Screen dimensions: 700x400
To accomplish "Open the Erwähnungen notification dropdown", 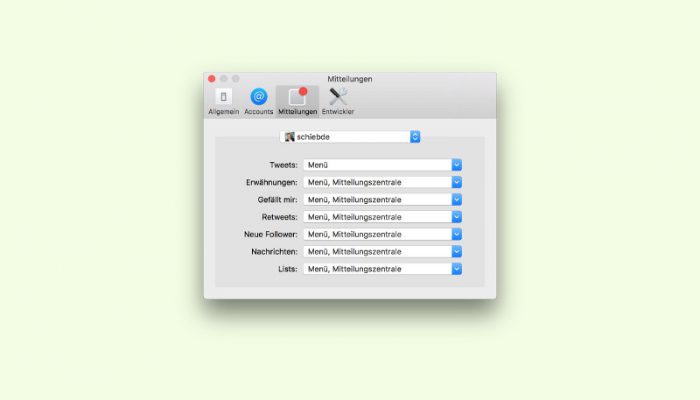I will [383, 182].
